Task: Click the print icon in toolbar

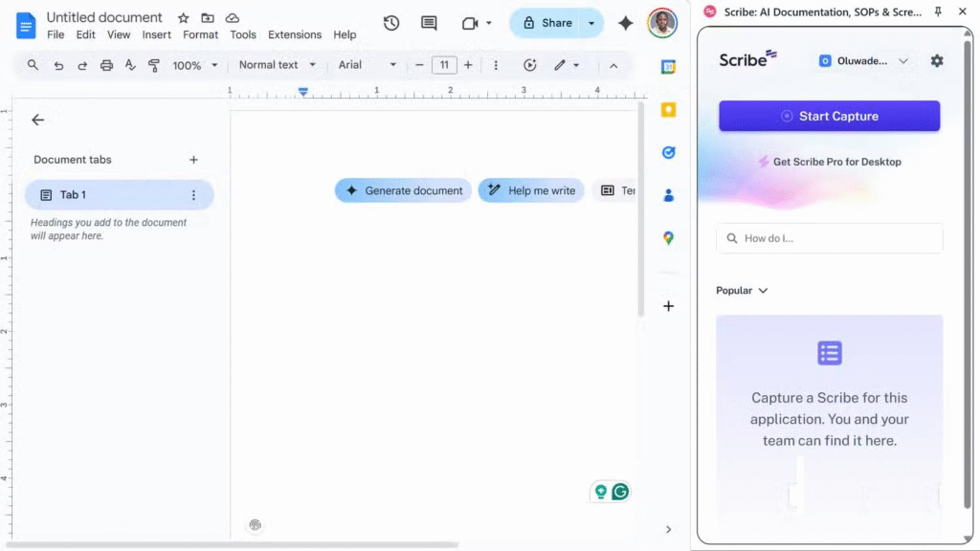Action: click(106, 65)
